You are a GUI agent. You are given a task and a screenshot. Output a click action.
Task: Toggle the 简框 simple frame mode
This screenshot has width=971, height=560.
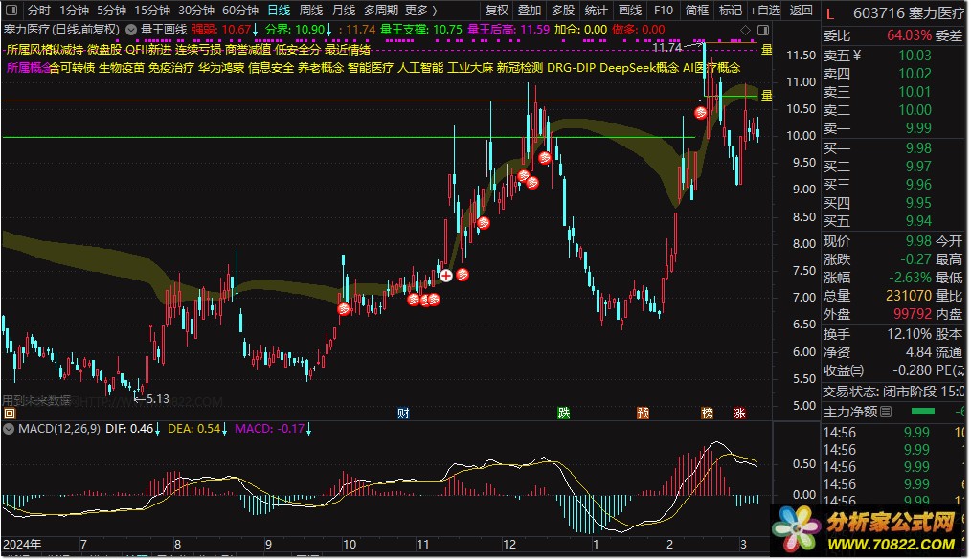pos(697,11)
